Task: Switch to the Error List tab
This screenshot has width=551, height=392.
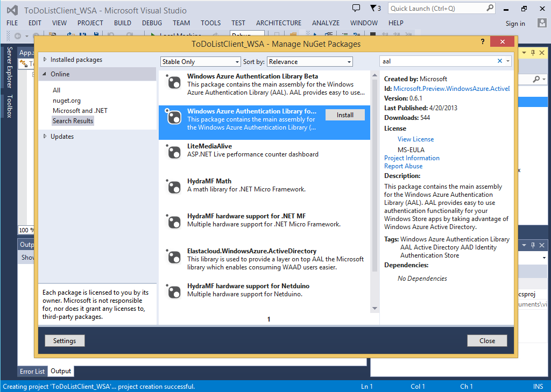Action: point(33,372)
